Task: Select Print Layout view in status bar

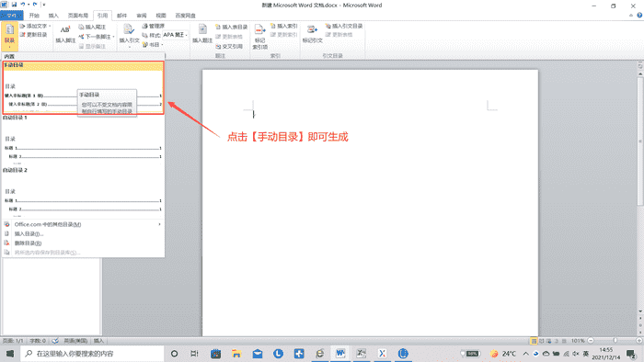Action: click(534, 341)
